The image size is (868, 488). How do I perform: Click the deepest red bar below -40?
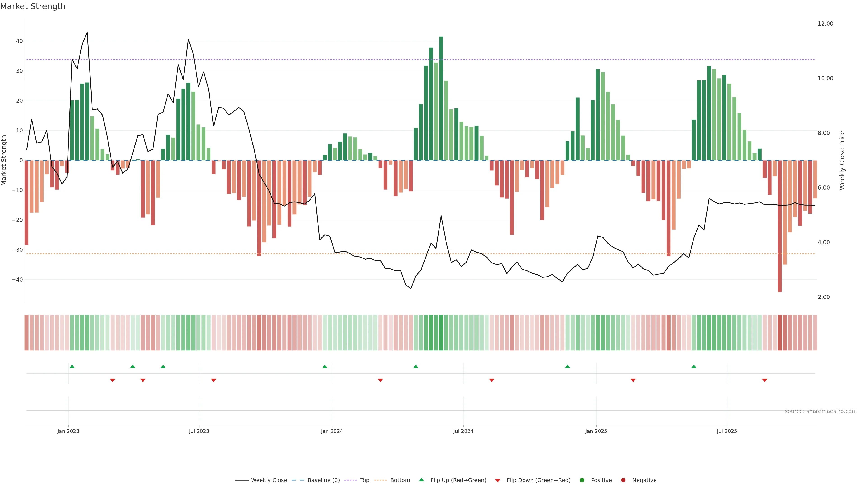pos(780,226)
